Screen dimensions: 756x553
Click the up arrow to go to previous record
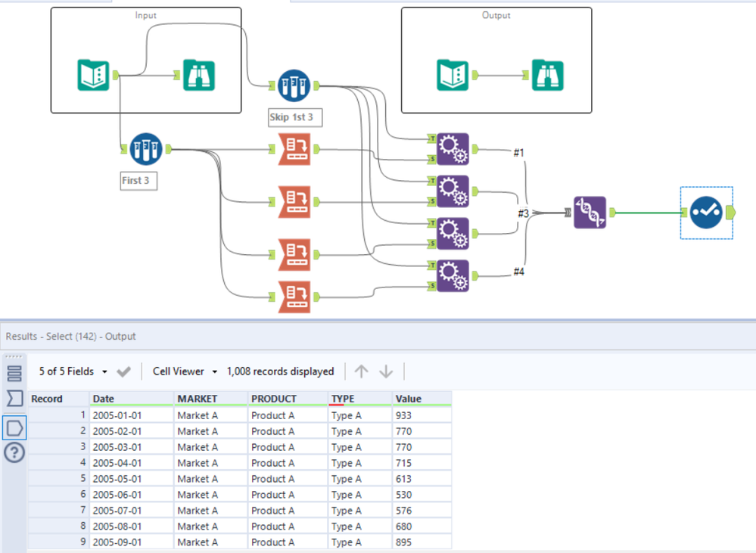(x=362, y=371)
